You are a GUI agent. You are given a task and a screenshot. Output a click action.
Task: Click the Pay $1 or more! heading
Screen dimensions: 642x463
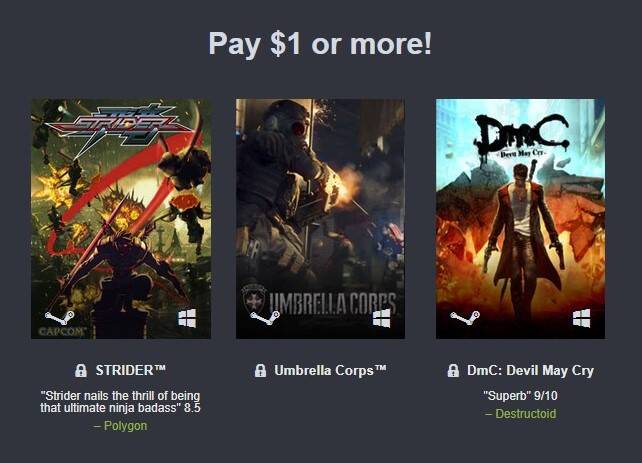click(320, 43)
